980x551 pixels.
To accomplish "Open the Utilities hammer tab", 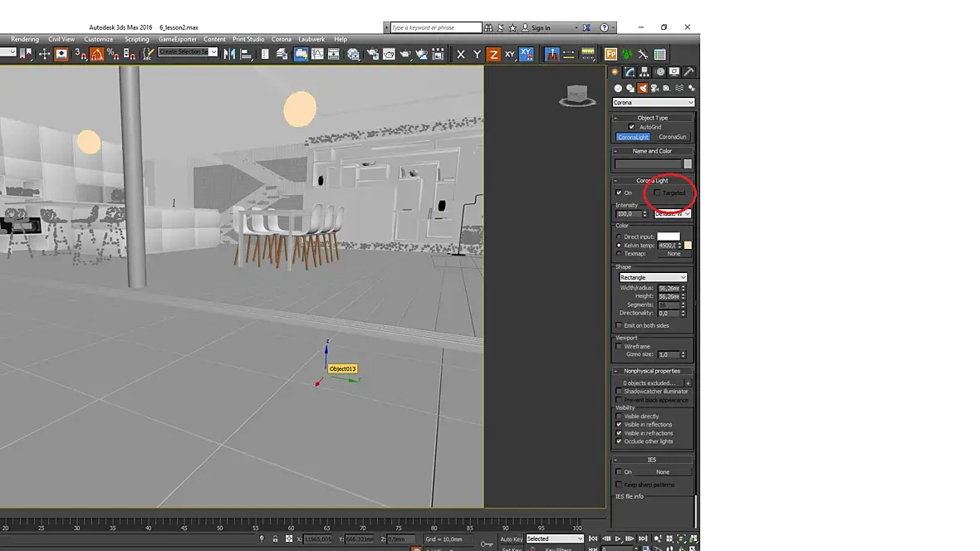I will point(688,72).
